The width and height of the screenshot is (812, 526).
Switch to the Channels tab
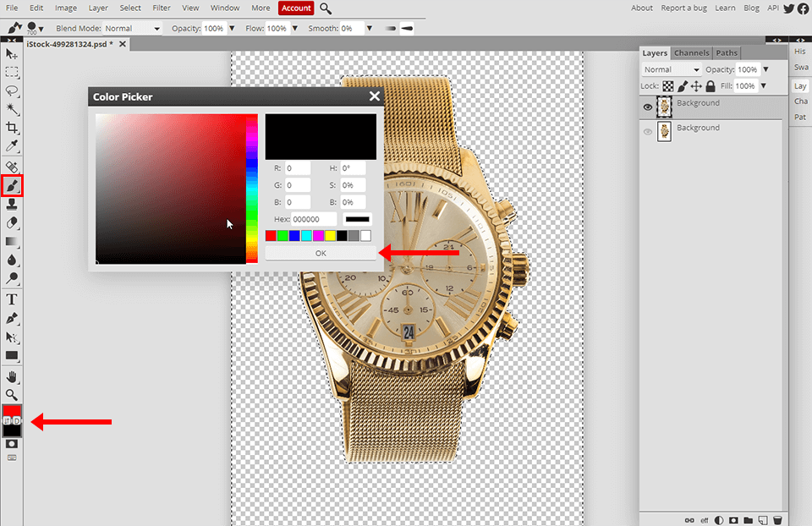pyautogui.click(x=692, y=52)
